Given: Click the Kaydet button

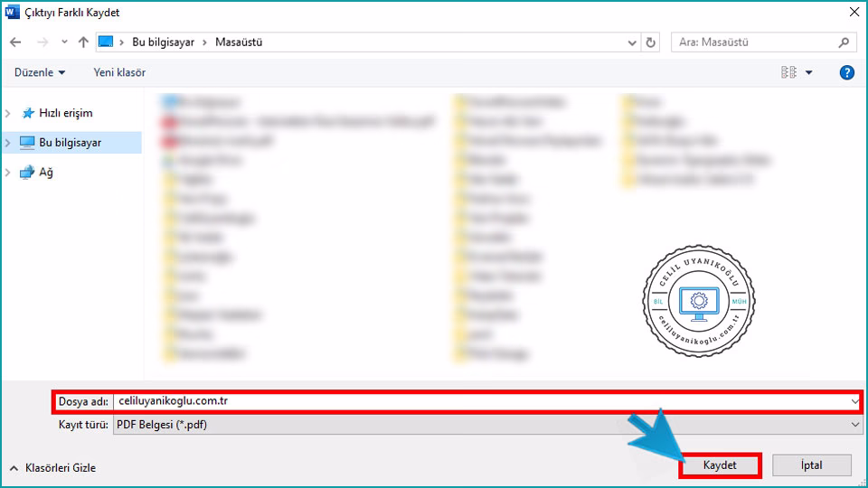Looking at the screenshot, I should tap(720, 465).
